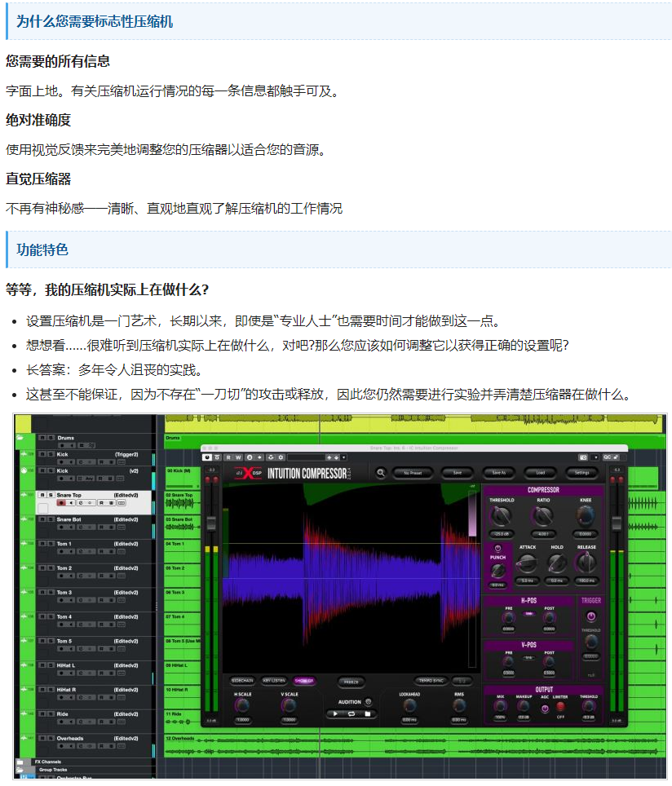
Task: Click the Mix knob in Output section
Action: pyautogui.click(x=500, y=706)
